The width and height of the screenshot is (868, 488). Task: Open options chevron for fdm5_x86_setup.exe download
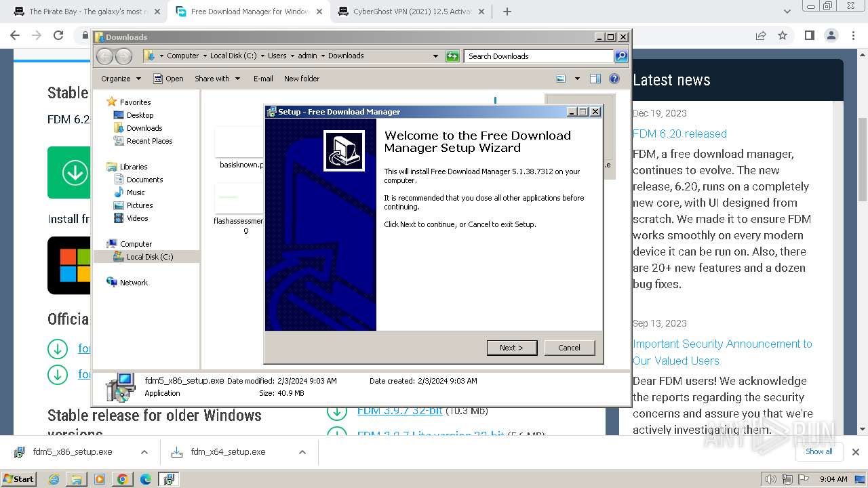click(144, 452)
